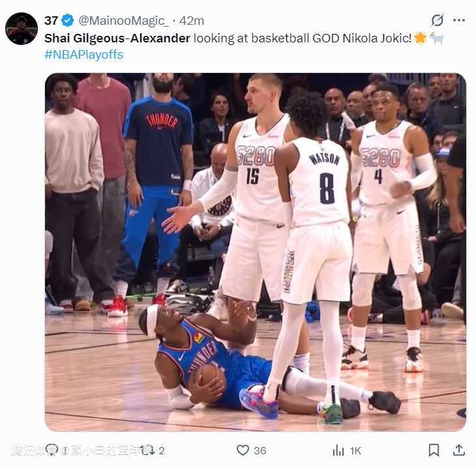Click the reply speech bubble icon
Image resolution: width=476 pixels, height=466 pixels.
coord(52,450)
